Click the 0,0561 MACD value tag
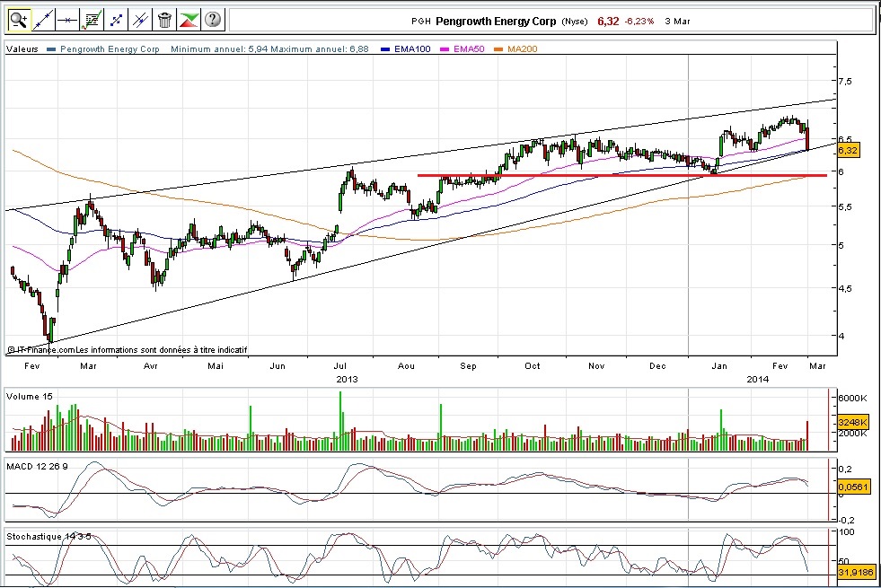This screenshot has width=881, height=588. click(x=853, y=487)
